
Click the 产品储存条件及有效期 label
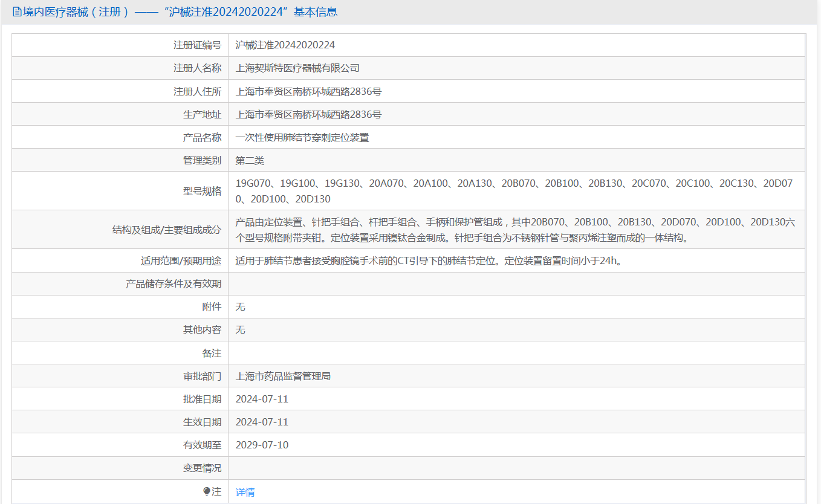tap(174, 283)
